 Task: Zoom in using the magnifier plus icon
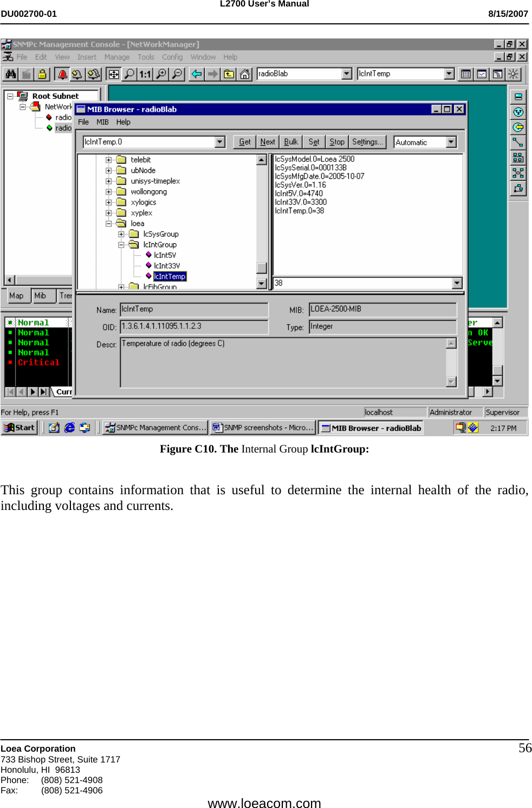click(x=161, y=74)
